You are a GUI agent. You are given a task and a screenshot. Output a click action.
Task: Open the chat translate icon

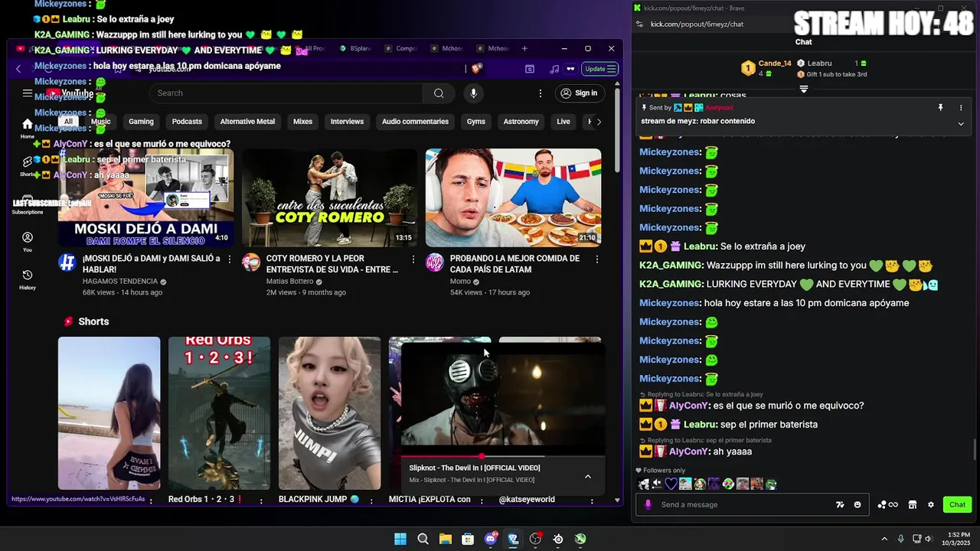point(840,505)
